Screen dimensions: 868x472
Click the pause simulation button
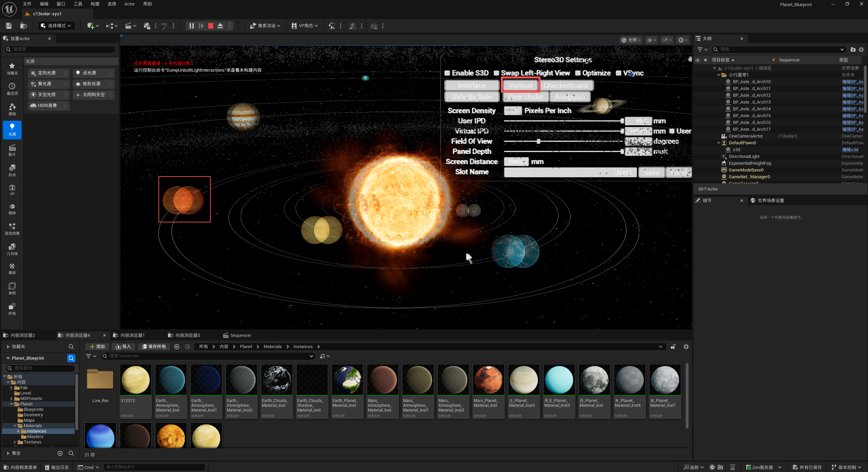click(x=191, y=26)
